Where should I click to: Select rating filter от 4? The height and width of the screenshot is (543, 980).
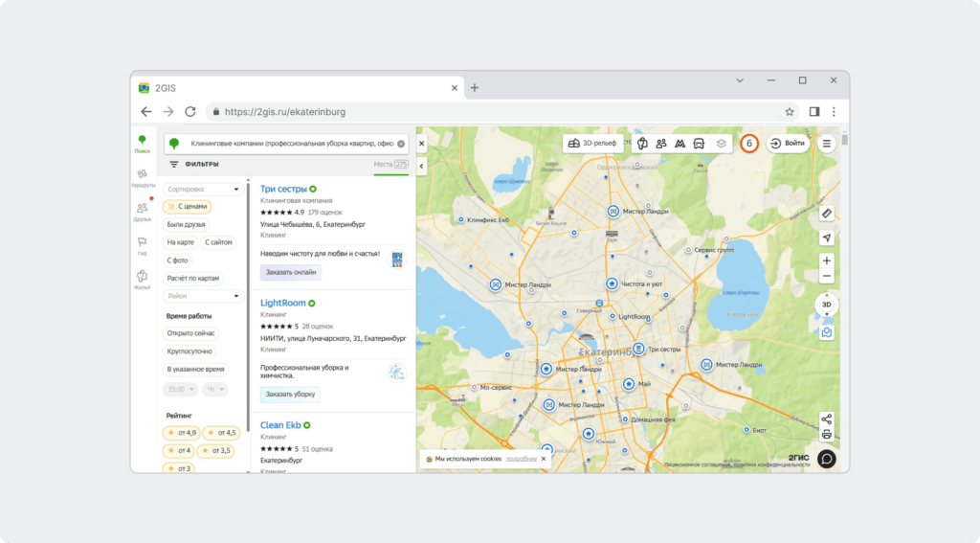coord(178,450)
